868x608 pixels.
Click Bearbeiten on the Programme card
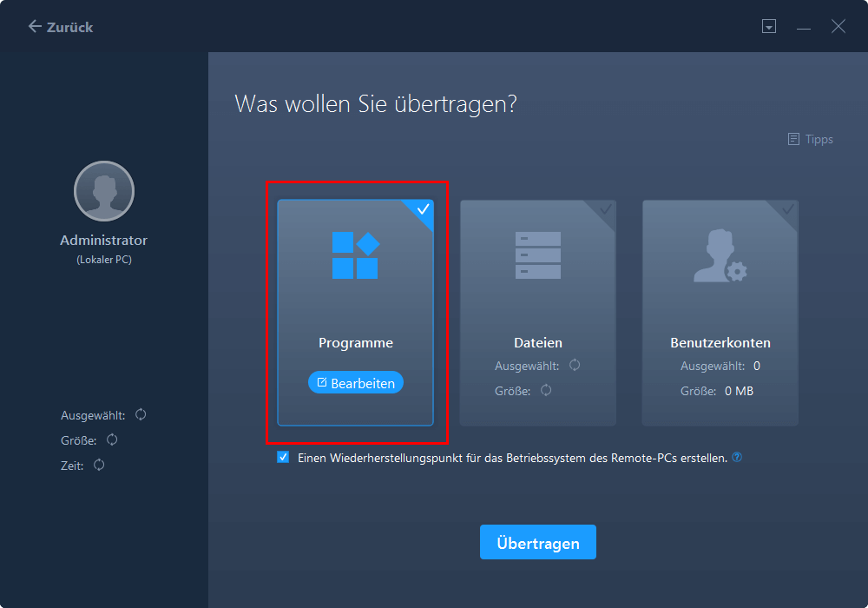click(356, 383)
